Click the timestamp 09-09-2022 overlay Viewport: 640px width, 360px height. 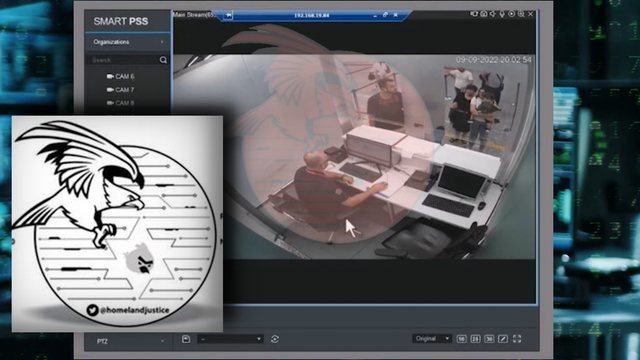click(493, 60)
